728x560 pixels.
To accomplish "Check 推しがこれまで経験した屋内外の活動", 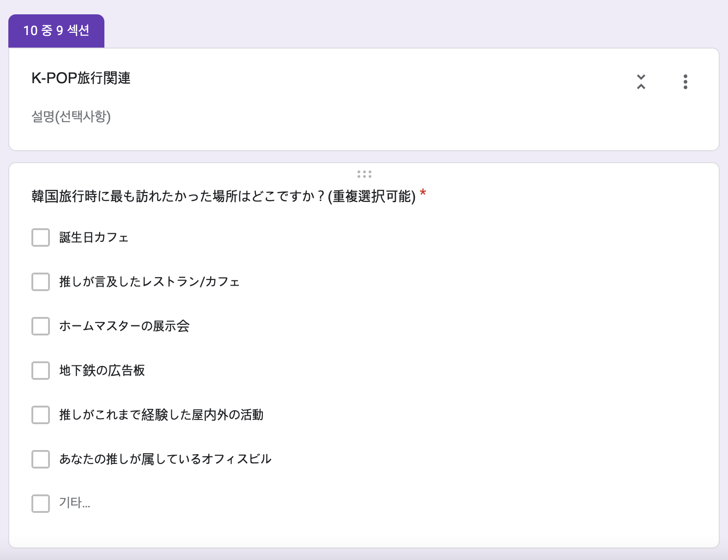I will click(x=41, y=415).
